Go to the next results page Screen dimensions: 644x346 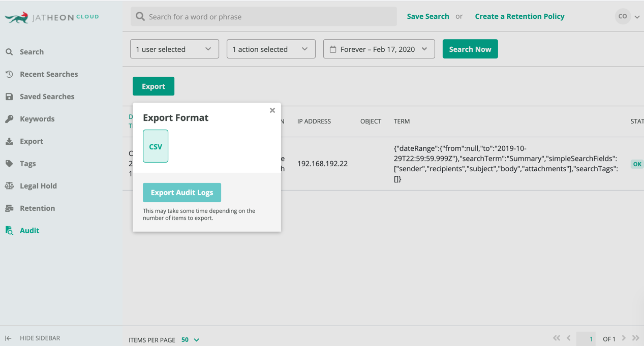624,338
